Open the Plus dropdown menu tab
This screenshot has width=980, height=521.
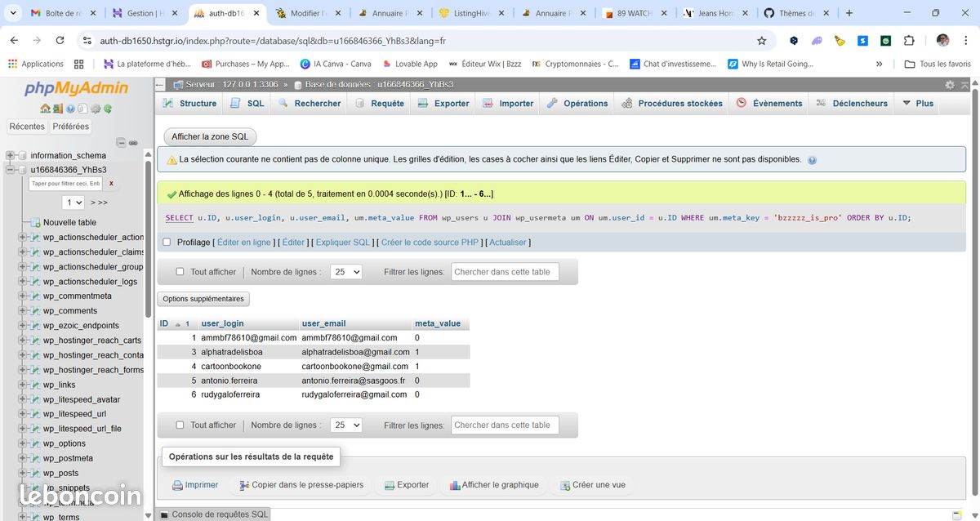[917, 103]
